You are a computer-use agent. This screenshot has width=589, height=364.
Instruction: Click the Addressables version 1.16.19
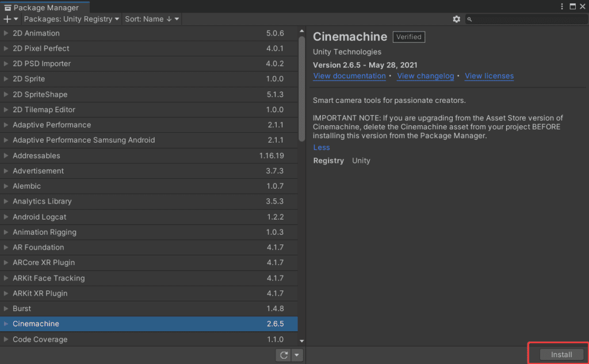tap(271, 155)
